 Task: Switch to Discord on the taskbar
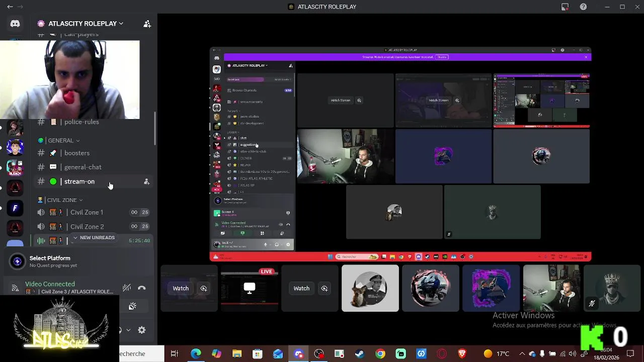coord(298,354)
